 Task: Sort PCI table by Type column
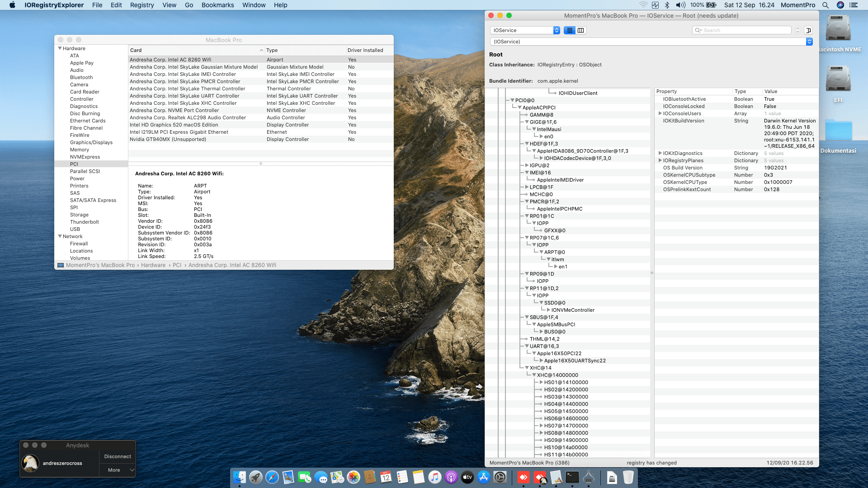[x=305, y=50]
